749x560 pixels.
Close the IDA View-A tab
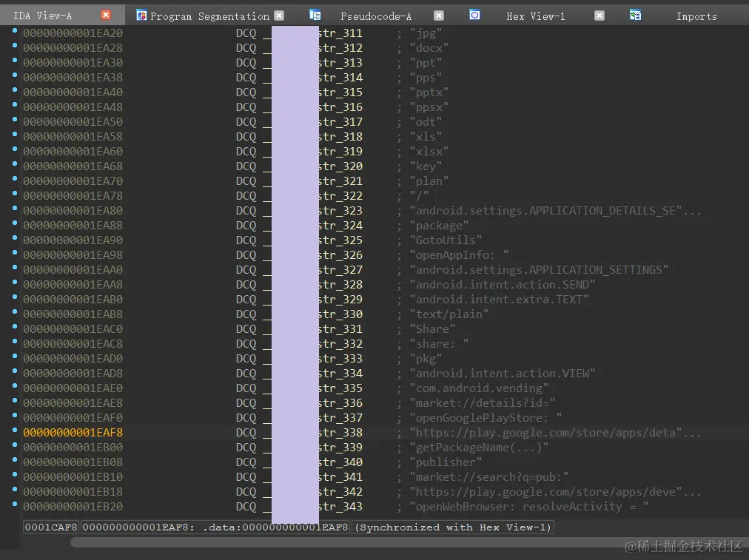[106, 16]
